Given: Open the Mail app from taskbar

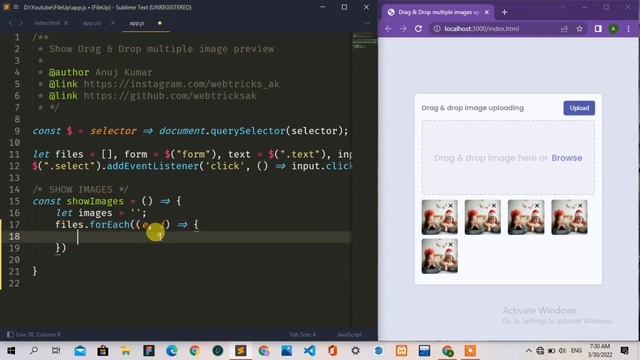Looking at the screenshot, I should (80, 351).
